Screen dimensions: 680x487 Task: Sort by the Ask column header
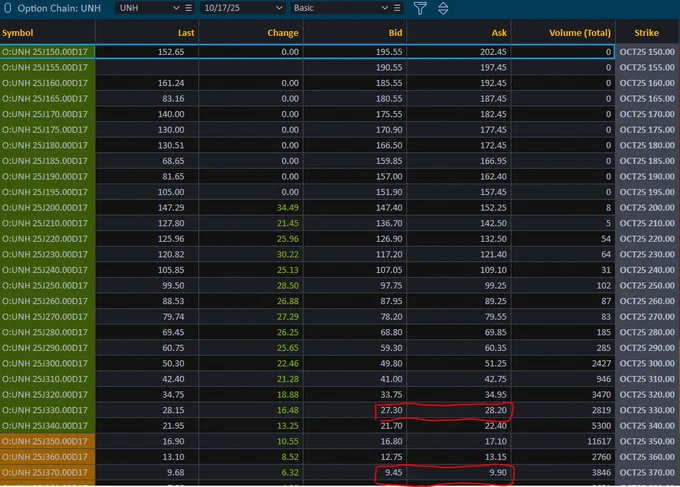[499, 33]
